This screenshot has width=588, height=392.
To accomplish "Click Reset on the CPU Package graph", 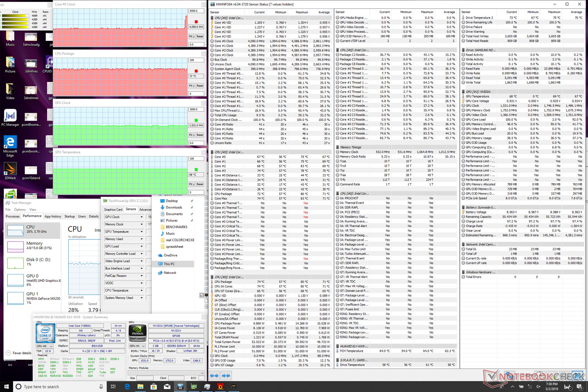I will [200, 86].
